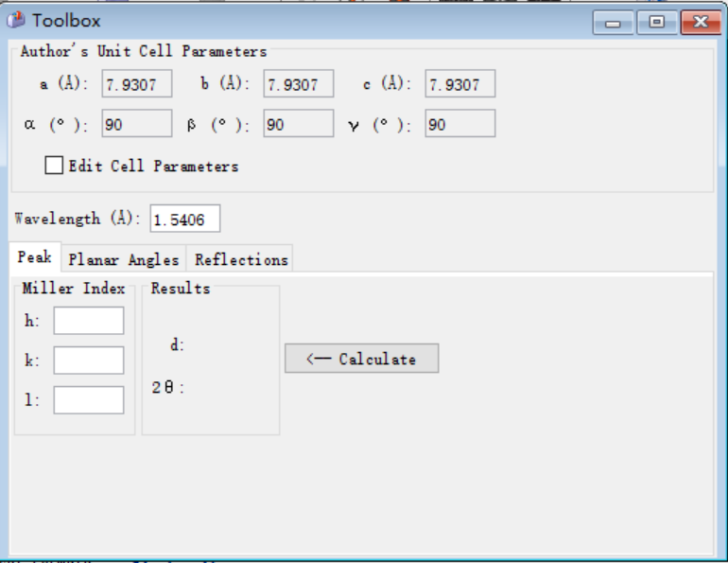The height and width of the screenshot is (563, 728).
Task: Enable the Edit Cell Parameters checkbox
Action: pos(54,166)
